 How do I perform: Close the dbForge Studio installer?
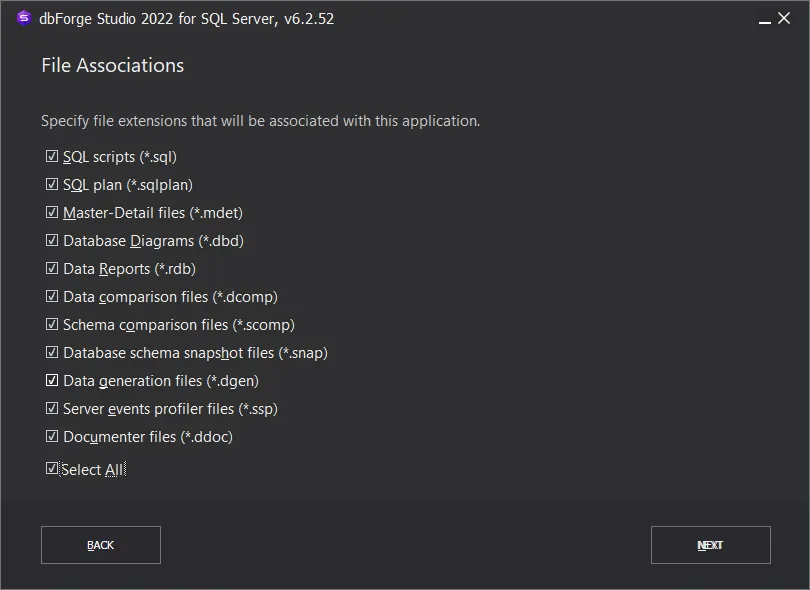pos(785,18)
